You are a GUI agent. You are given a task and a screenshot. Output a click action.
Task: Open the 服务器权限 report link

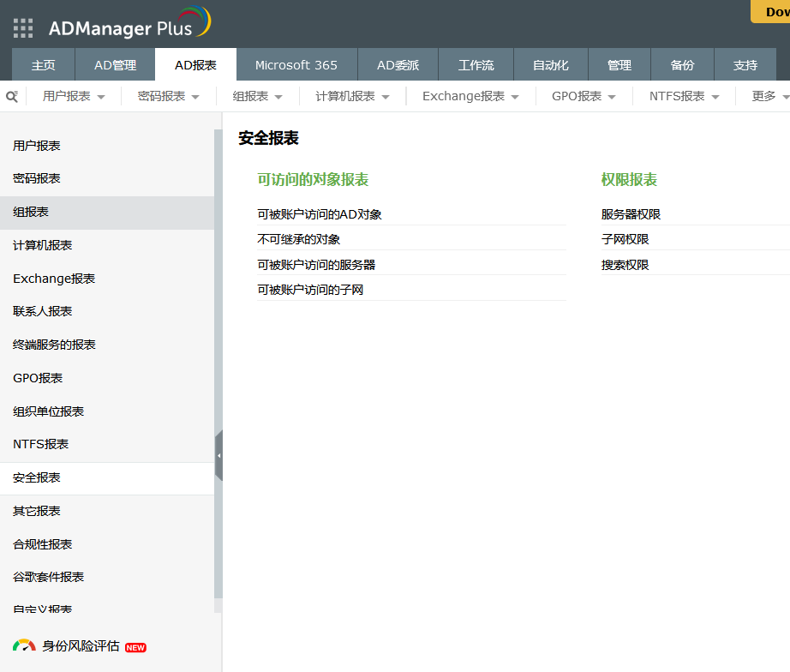point(631,214)
